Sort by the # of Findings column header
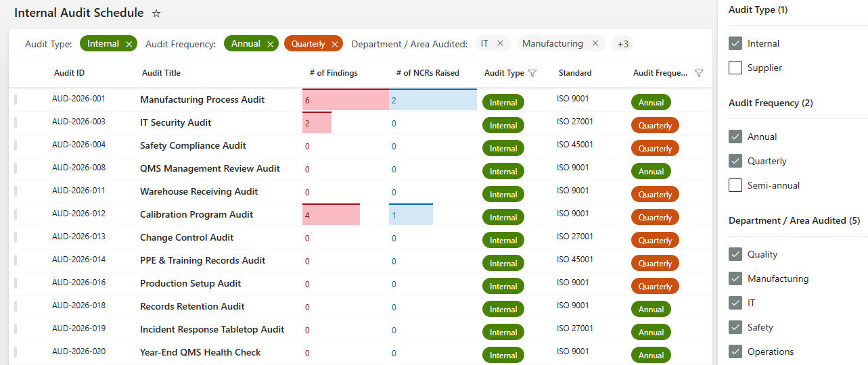Screen dimensions: 868x365 [x=334, y=73]
